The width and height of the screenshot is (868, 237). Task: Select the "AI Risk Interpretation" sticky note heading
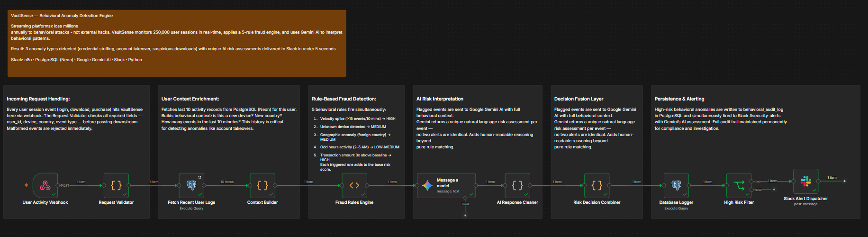(440, 99)
